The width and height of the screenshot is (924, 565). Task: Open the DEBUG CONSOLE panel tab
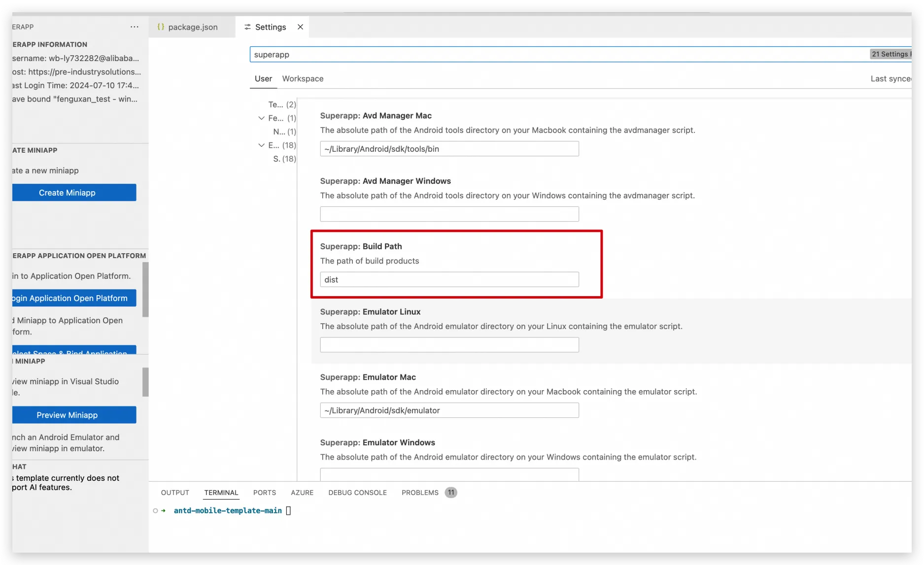357,493
